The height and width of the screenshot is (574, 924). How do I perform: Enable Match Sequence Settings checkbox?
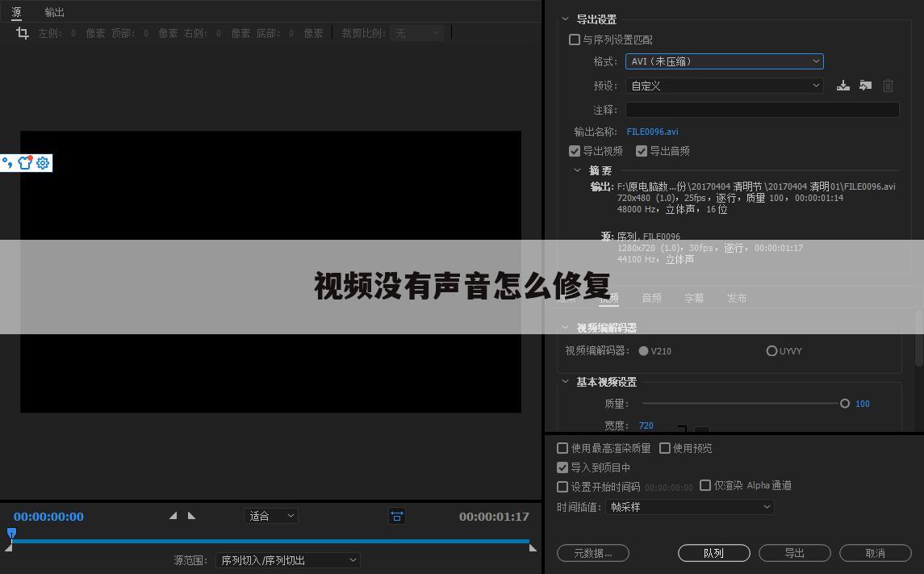[x=575, y=40]
